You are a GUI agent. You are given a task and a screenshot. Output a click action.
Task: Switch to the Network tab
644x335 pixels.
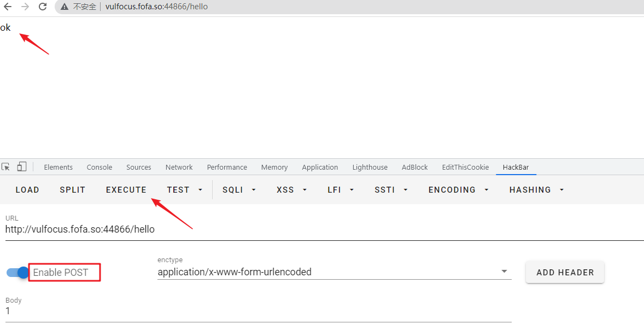tap(179, 167)
